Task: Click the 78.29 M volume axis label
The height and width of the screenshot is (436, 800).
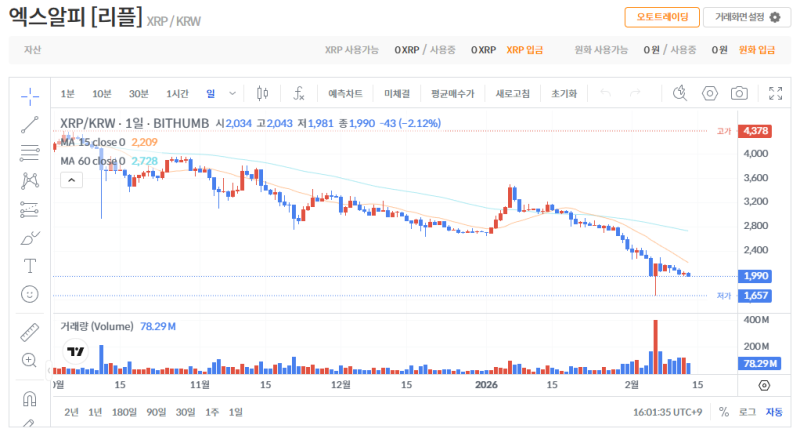Action: pyautogui.click(x=759, y=364)
